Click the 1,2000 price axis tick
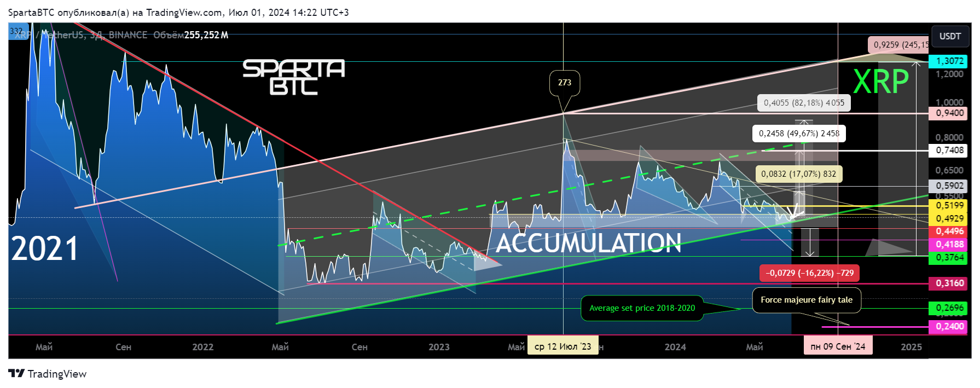 coord(949,74)
